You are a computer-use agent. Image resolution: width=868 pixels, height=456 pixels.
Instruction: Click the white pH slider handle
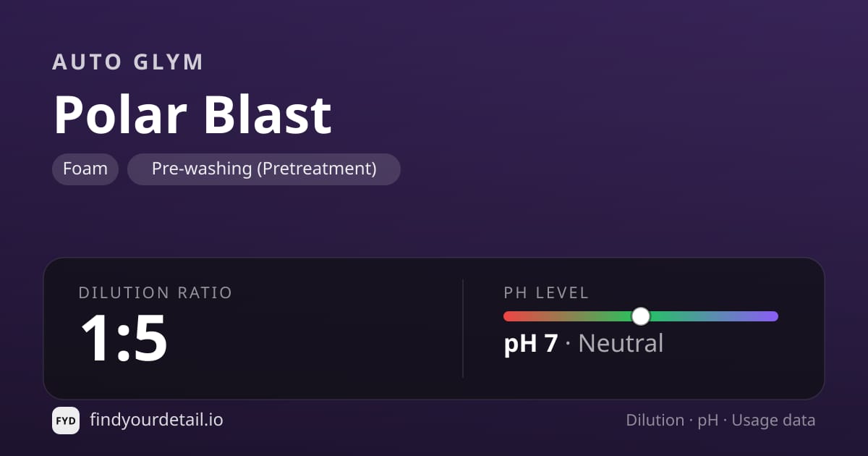coord(641,316)
